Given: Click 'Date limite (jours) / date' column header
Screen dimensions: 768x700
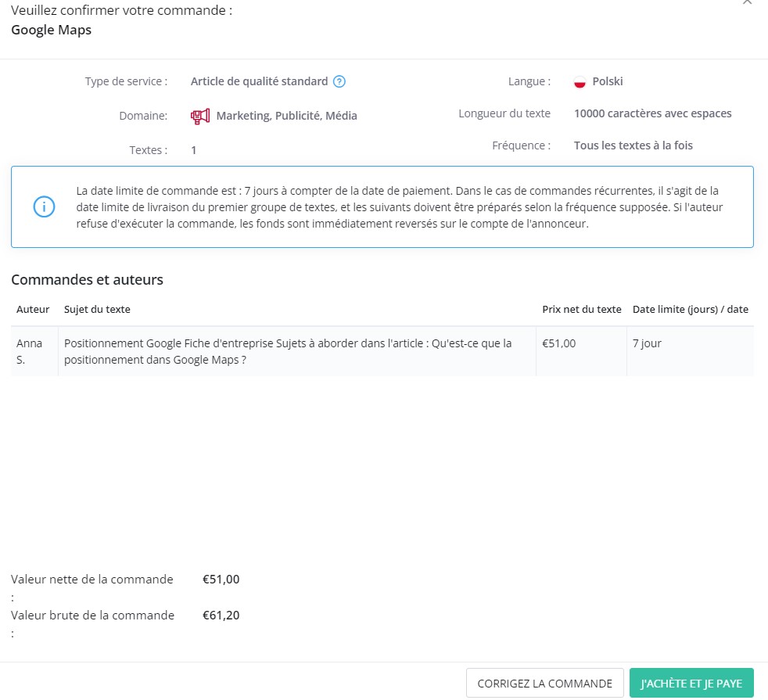Looking at the screenshot, I should (690, 309).
